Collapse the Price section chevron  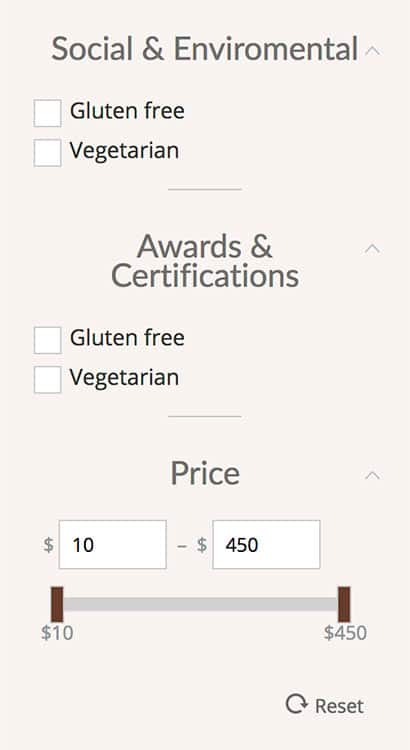[x=372, y=475]
